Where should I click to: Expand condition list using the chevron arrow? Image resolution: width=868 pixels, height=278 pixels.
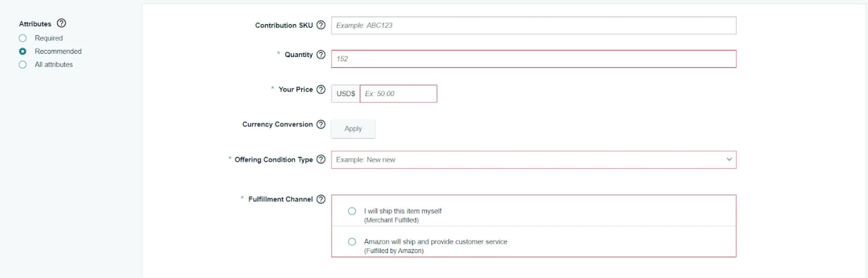click(729, 159)
